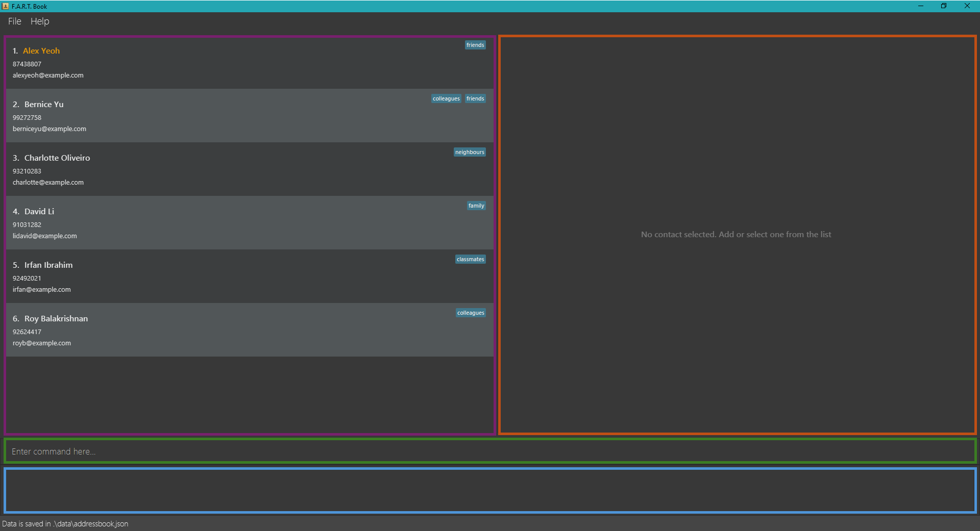This screenshot has width=980, height=531.
Task: Select contact Irfan Ibrahim
Action: (250, 276)
